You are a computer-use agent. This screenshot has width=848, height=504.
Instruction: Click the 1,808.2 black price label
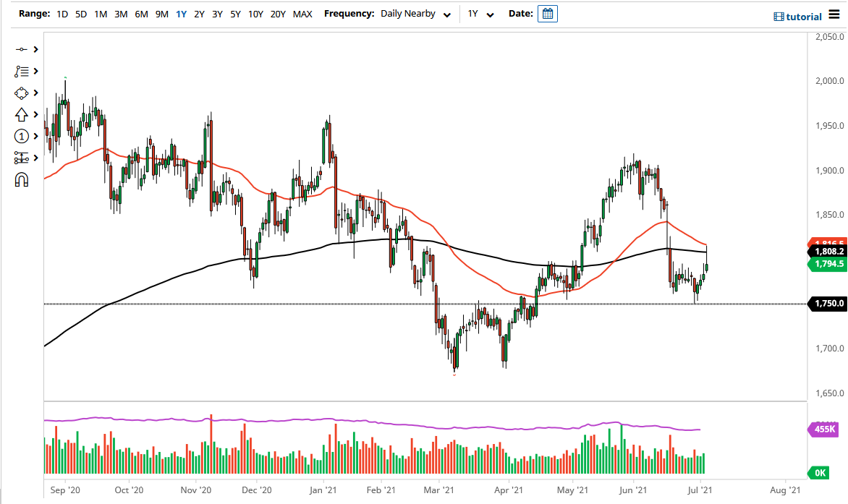point(827,252)
